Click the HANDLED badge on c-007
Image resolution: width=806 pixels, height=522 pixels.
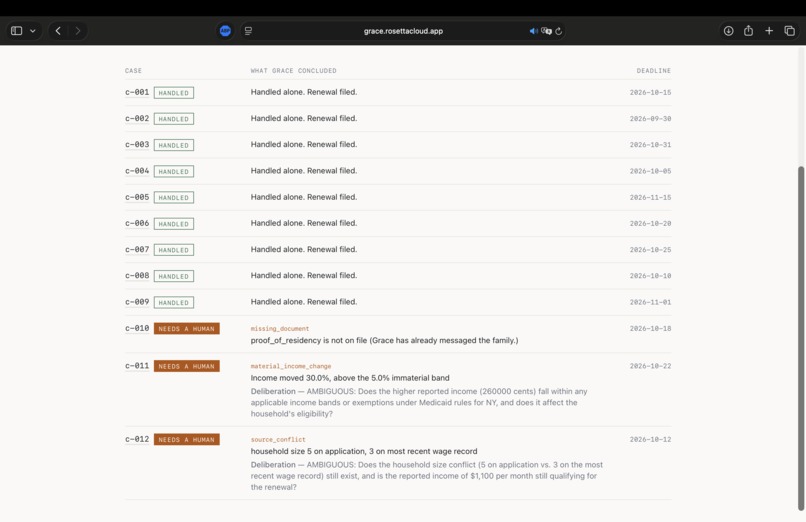174,250
